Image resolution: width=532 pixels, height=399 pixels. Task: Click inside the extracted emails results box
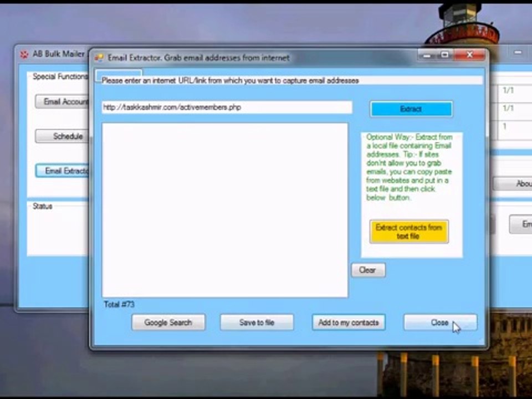point(225,211)
